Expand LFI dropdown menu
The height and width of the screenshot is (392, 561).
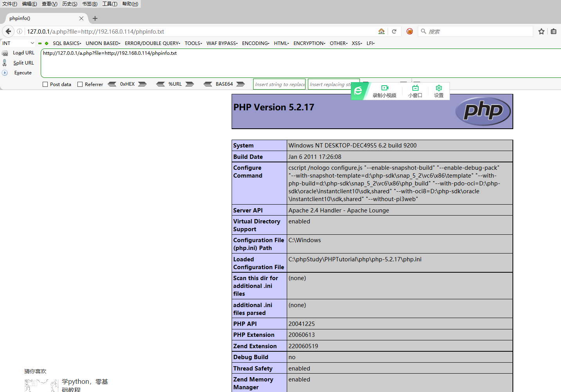(371, 43)
